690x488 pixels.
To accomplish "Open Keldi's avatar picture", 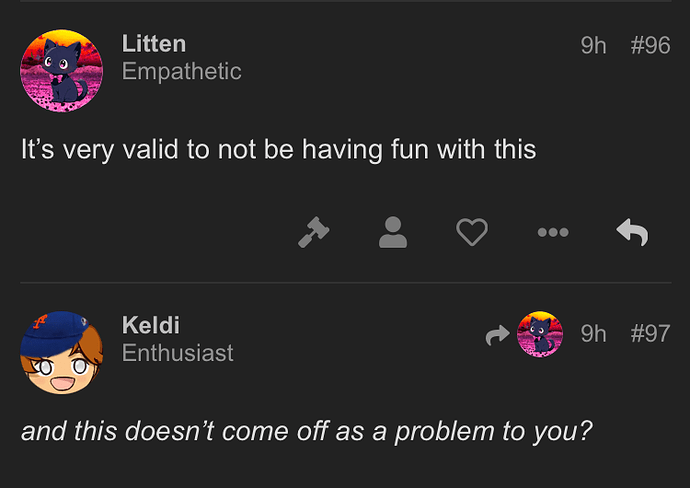I will (x=62, y=352).
